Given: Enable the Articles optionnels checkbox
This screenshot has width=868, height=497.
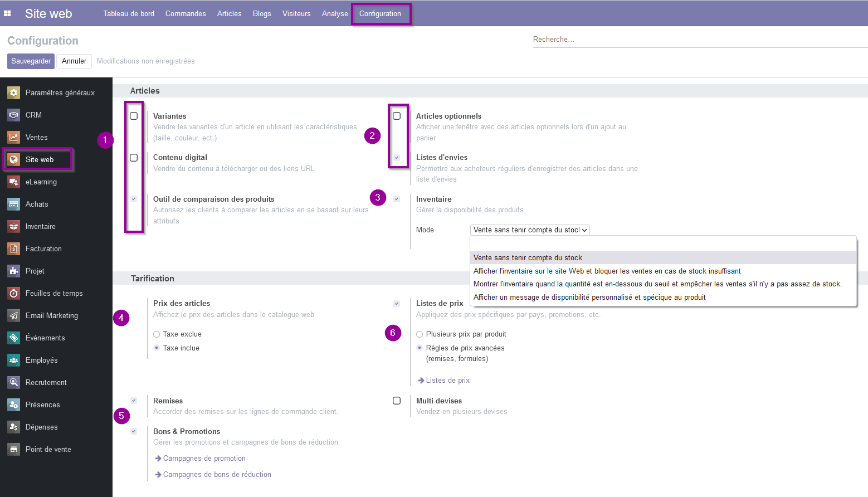Looking at the screenshot, I should pos(397,116).
